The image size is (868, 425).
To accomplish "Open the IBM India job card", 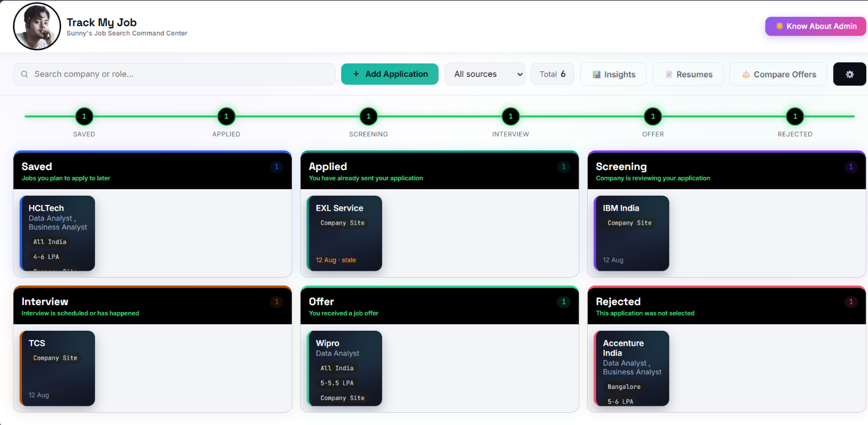I will click(631, 233).
